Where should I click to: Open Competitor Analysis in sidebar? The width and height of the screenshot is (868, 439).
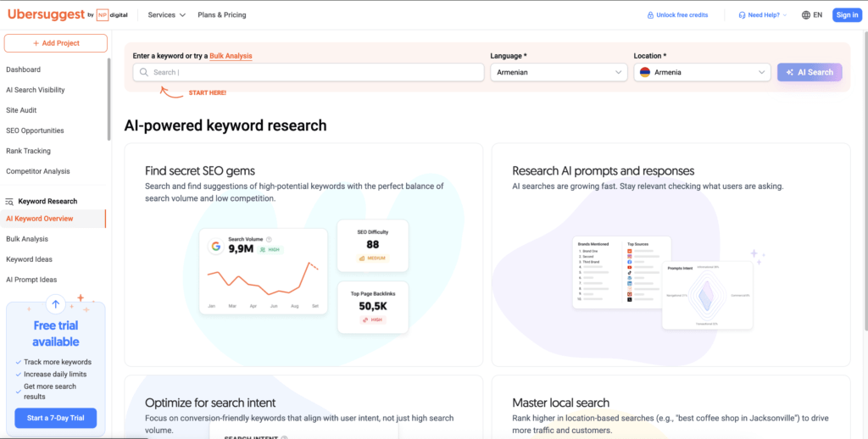(38, 171)
